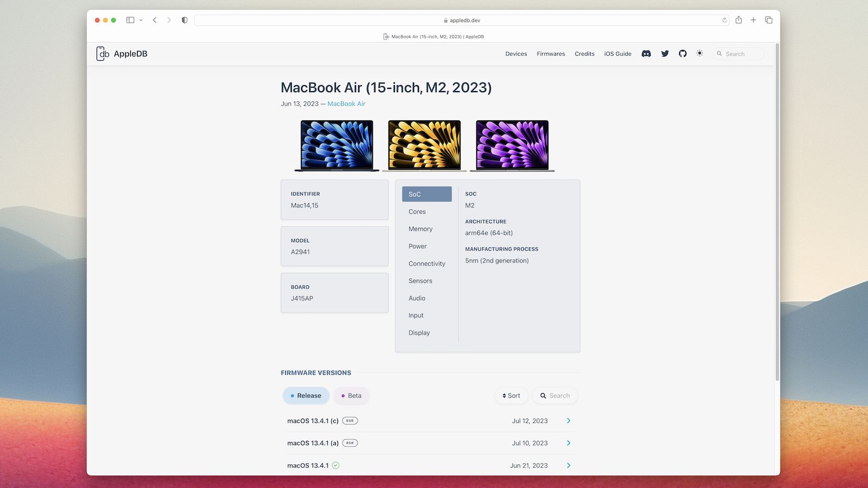This screenshot has width=868, height=488.
Task: Click the 5nm (2nd generation) text
Action: pyautogui.click(x=497, y=261)
